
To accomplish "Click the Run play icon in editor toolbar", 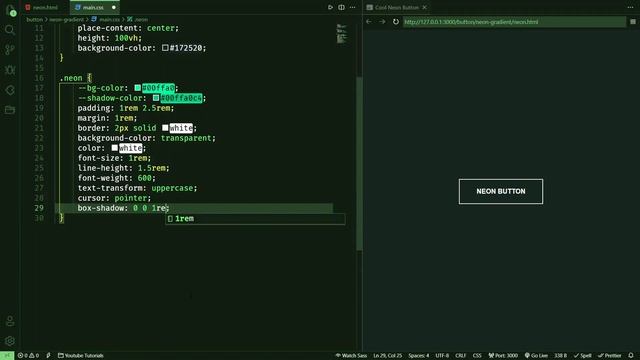I will pyautogui.click(x=330, y=7).
